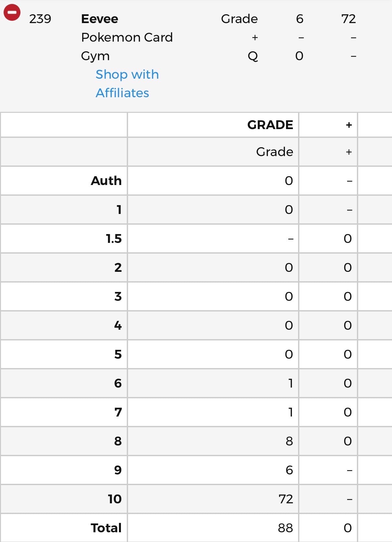Click card number 239

[40, 19]
